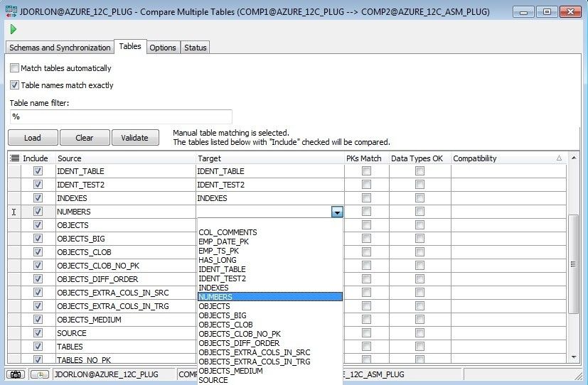Uncheck Include for IDENT_TABLE row
The height and width of the screenshot is (385, 588).
pyautogui.click(x=38, y=171)
